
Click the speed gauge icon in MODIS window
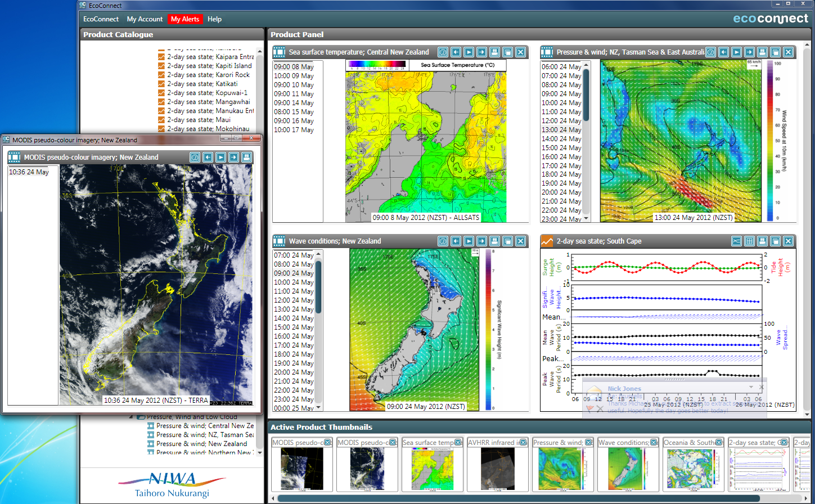tap(195, 157)
